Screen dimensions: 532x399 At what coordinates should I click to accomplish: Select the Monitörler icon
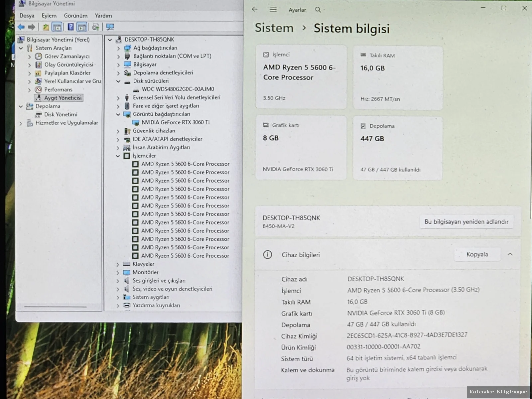click(127, 273)
